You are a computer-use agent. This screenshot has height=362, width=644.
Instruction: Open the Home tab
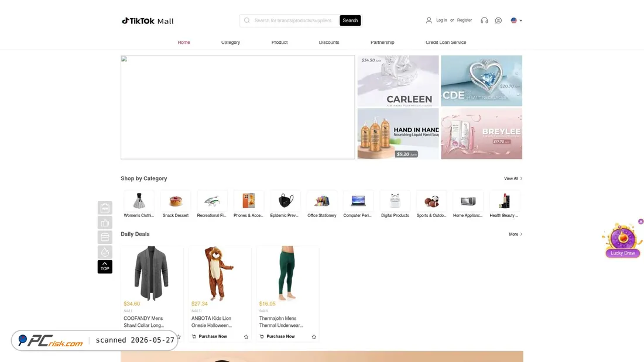tap(184, 42)
